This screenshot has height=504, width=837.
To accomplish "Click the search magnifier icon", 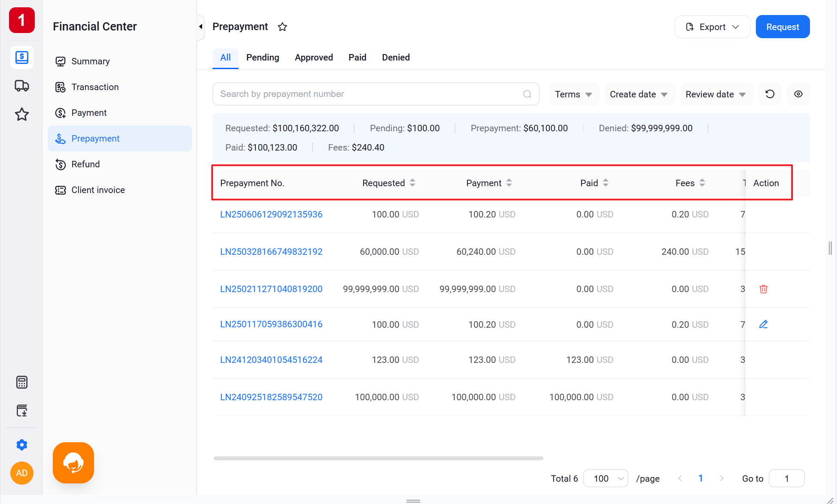I will point(527,94).
